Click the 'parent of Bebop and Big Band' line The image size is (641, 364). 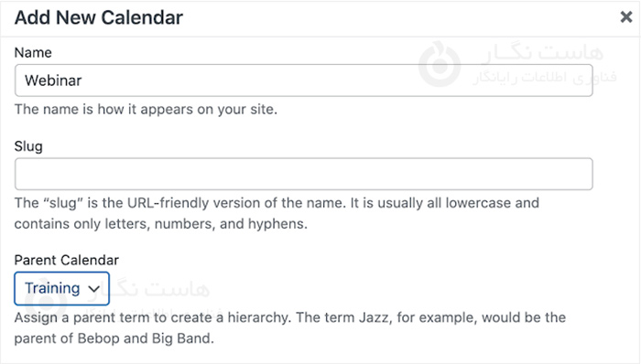point(114,338)
